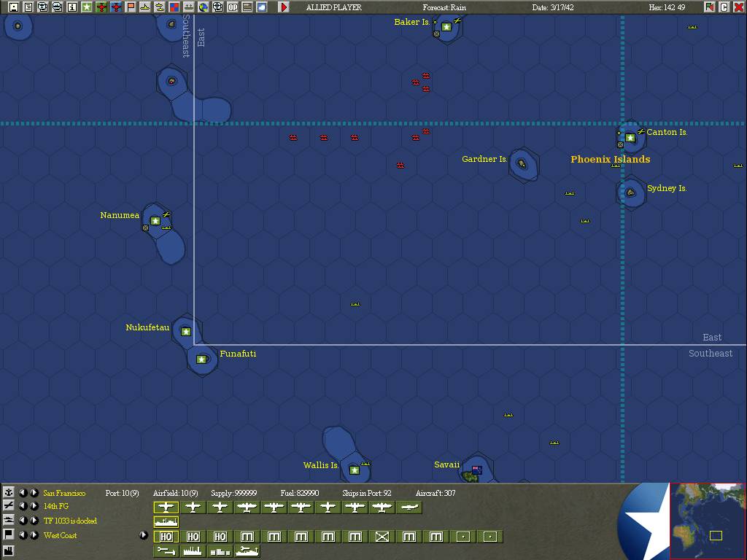Image resolution: width=747 pixels, height=560 pixels.
Task: Open the info 'i' icon in toolbar
Action: click(x=72, y=7)
